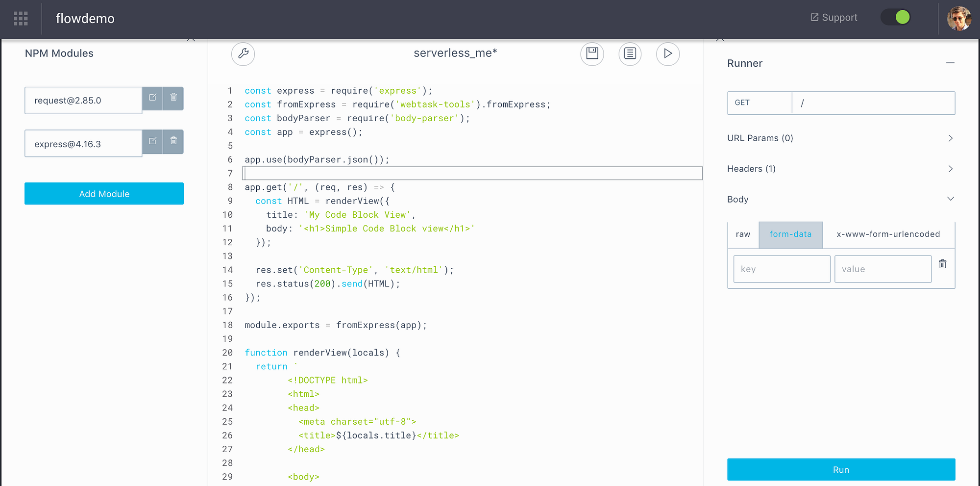980x486 pixels.
Task: Remove the form-data key-value row with trash icon
Action: point(942,264)
